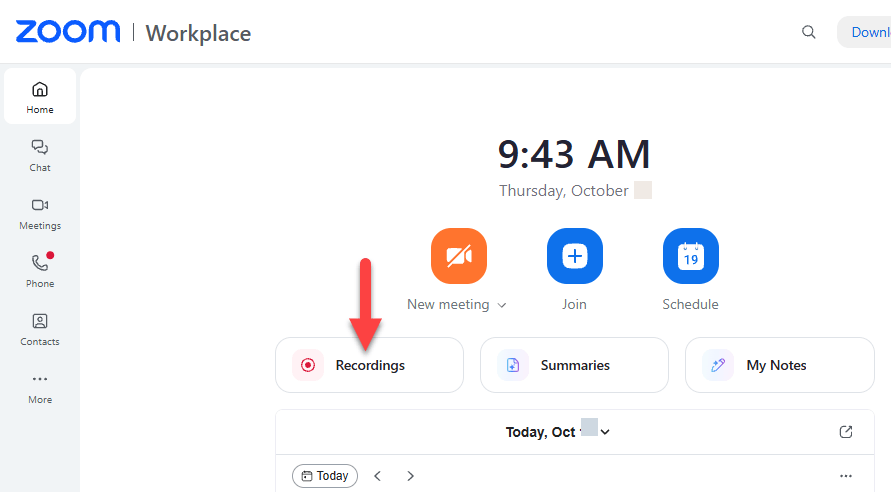Click the Today calendar button
The height and width of the screenshot is (492, 891).
pos(325,476)
